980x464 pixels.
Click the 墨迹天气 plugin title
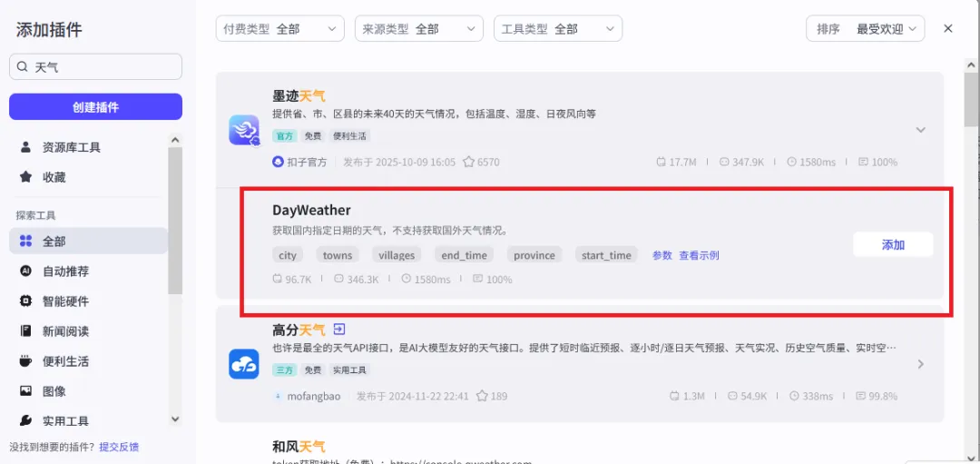point(299,96)
